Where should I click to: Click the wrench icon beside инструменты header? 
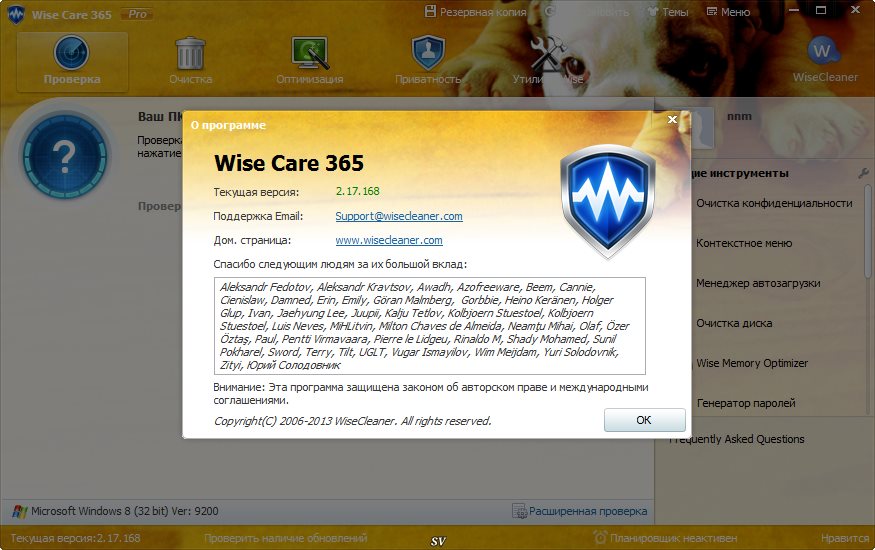click(x=863, y=173)
